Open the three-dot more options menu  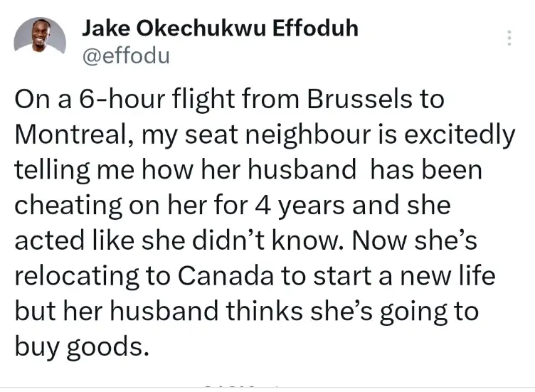[509, 38]
